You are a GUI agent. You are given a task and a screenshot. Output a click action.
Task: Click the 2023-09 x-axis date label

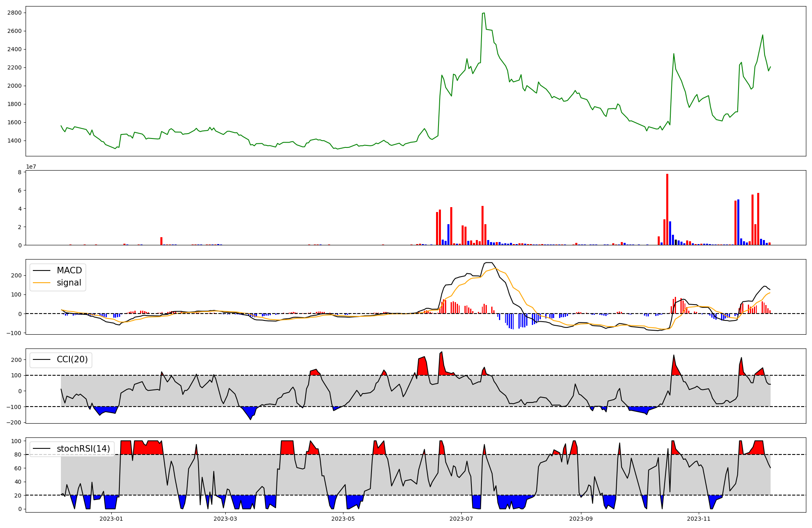coord(581,519)
